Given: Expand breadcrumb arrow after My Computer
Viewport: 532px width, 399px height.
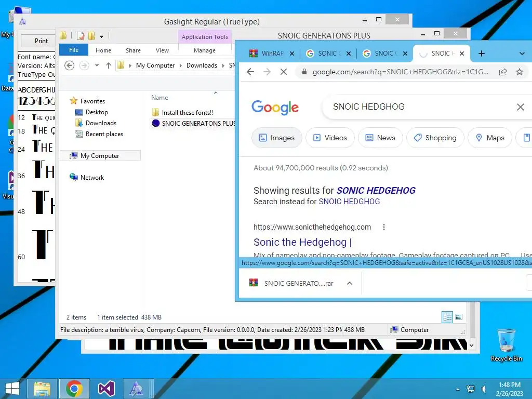Looking at the screenshot, I should (180, 65).
